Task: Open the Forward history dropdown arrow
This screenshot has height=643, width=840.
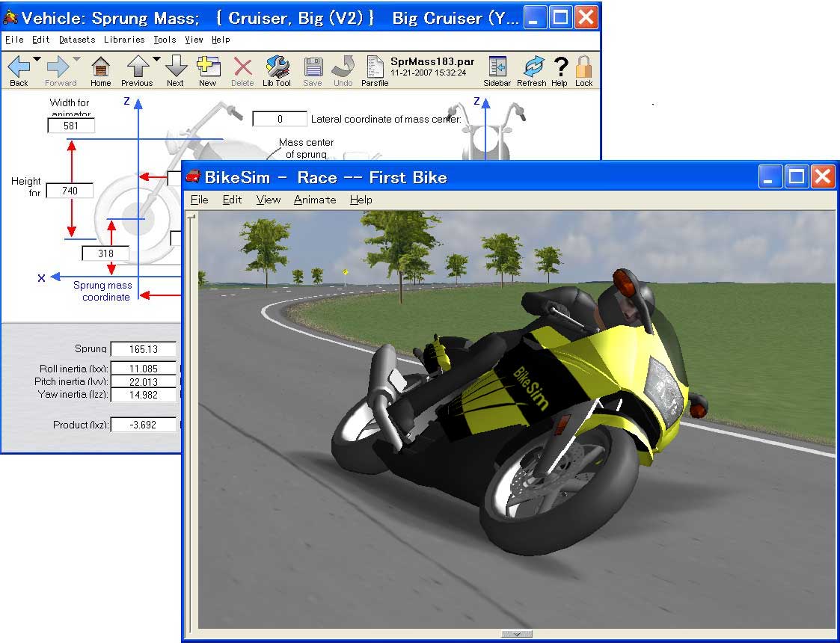Action: click(76, 59)
